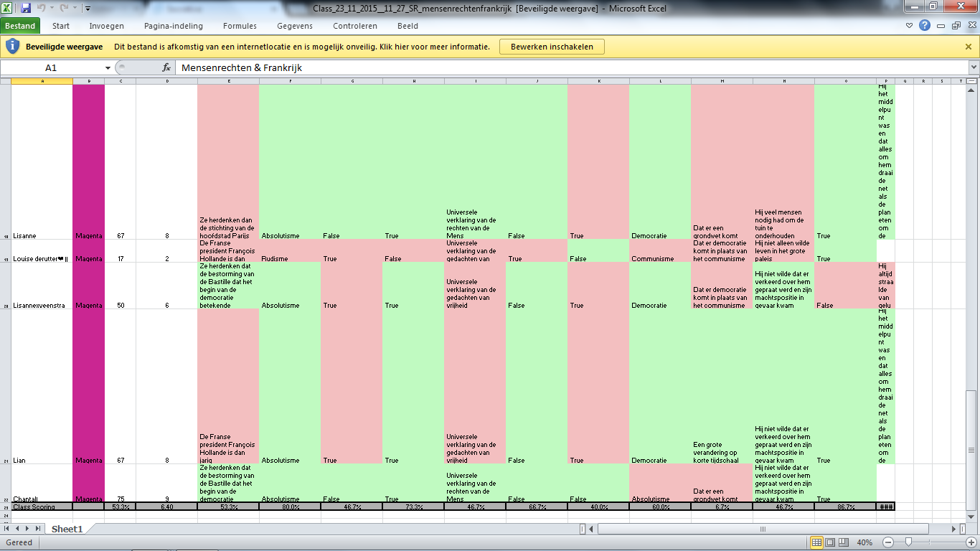980x551 pixels.
Task: Select the name cell Chantall
Action: click(x=42, y=484)
